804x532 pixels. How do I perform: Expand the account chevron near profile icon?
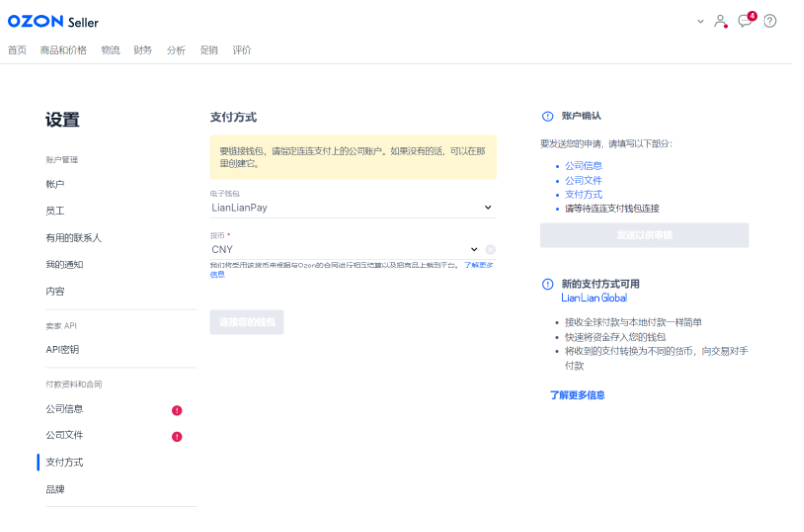coord(700,21)
